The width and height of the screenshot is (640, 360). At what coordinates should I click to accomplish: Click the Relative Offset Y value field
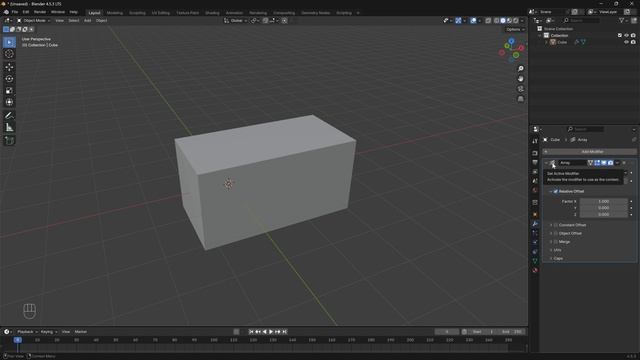(604, 208)
